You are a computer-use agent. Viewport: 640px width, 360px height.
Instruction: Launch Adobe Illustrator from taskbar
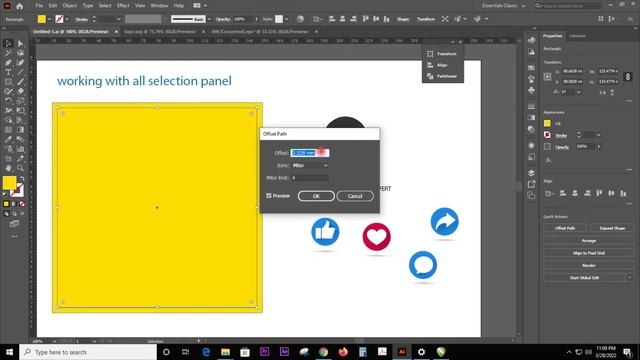(x=402, y=352)
